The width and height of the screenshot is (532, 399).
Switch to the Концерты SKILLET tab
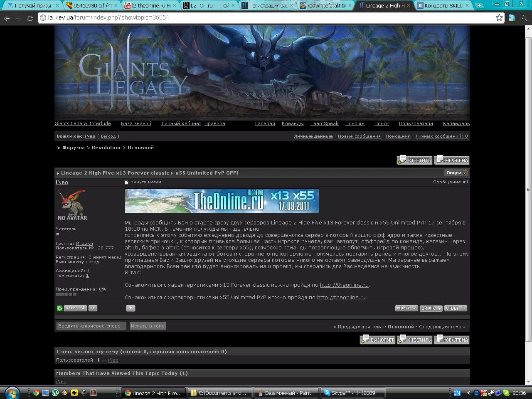click(x=443, y=5)
